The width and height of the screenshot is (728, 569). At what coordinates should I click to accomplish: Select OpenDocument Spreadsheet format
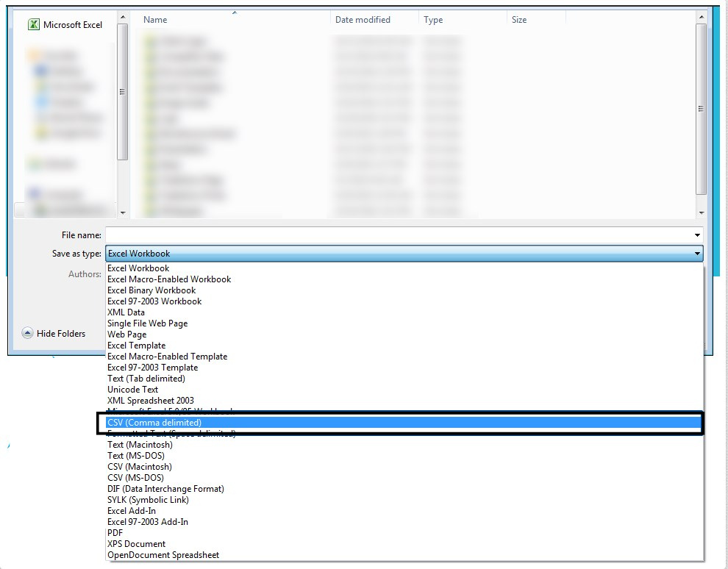(x=404, y=555)
